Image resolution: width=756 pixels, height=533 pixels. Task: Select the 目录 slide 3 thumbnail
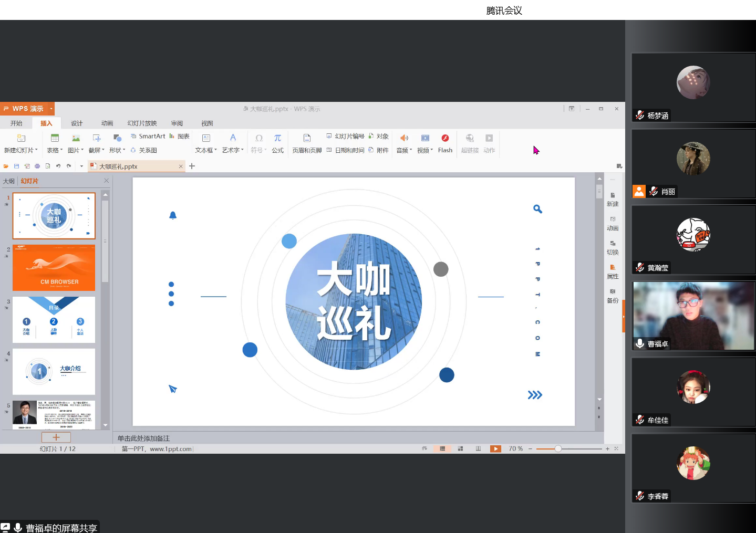coord(54,320)
